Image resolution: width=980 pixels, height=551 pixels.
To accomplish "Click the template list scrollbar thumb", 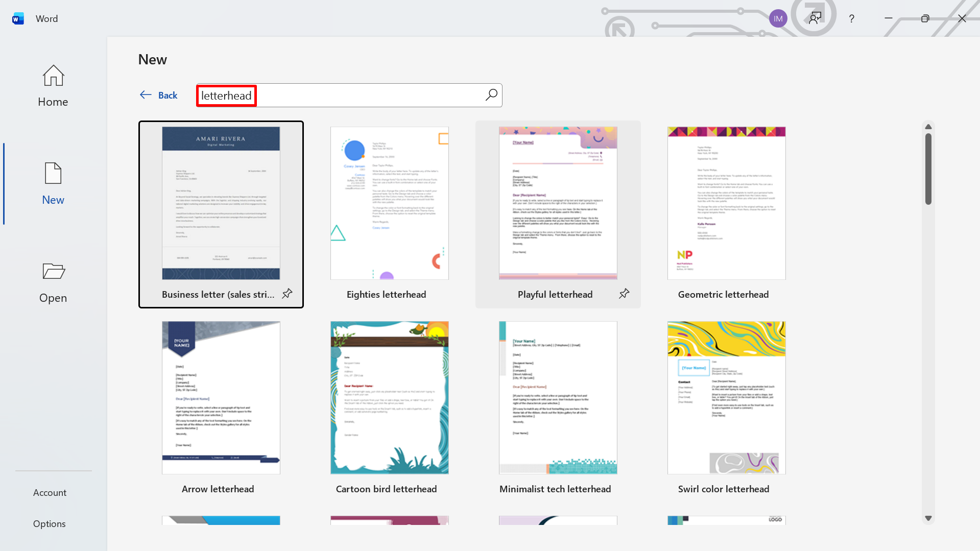I will point(928,169).
